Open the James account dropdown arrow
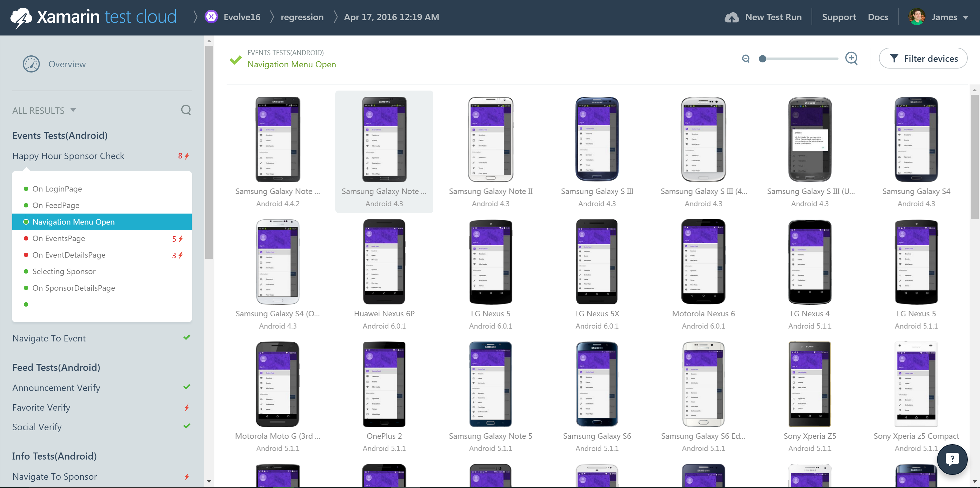980x488 pixels. [966, 17]
